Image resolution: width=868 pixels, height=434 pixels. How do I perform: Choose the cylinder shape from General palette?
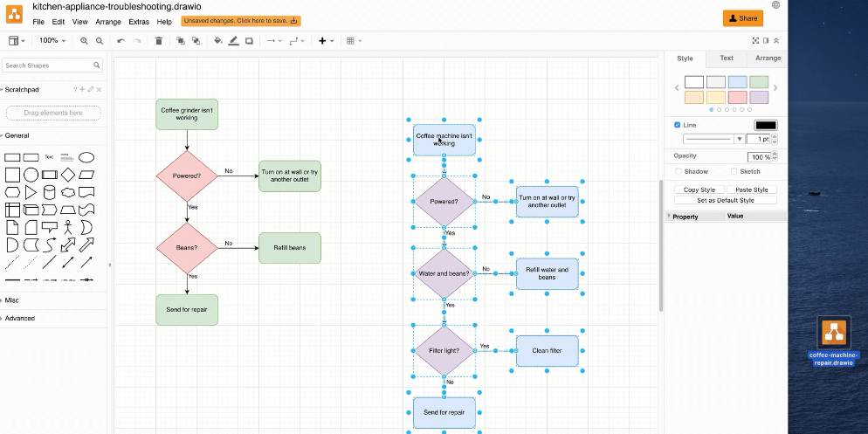(50, 191)
